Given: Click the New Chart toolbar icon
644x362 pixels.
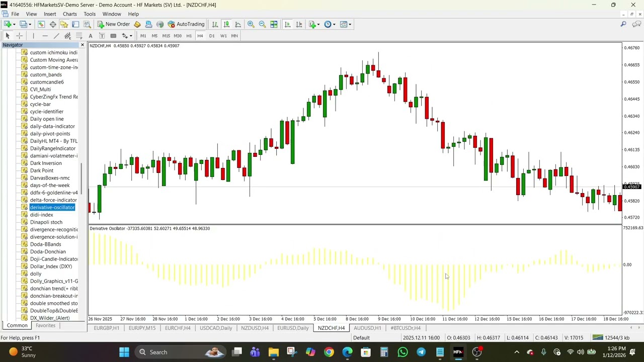Looking at the screenshot, I should click(x=7, y=24).
